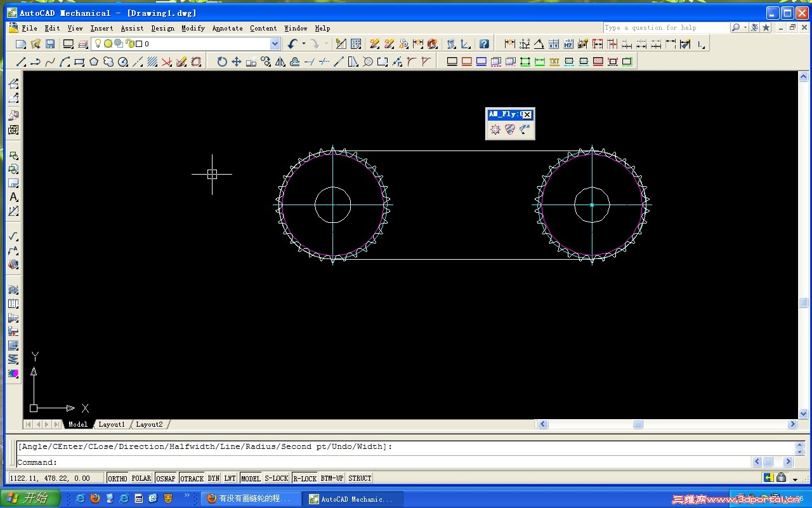Viewport: 812px width, 508px height.
Task: Toggle OSNAP in the status bar
Action: click(166, 478)
